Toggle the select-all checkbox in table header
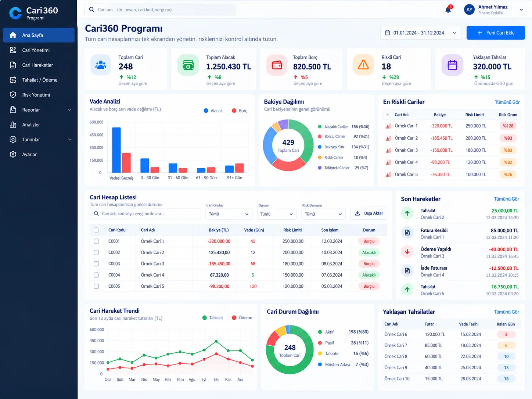The height and width of the screenshot is (399, 532). pyautogui.click(x=96, y=230)
